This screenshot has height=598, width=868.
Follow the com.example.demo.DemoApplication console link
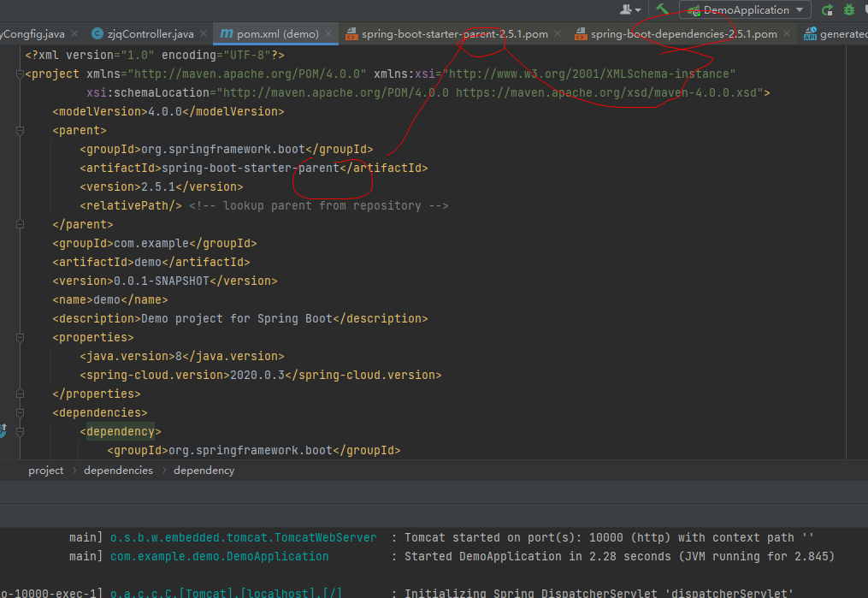click(x=219, y=556)
